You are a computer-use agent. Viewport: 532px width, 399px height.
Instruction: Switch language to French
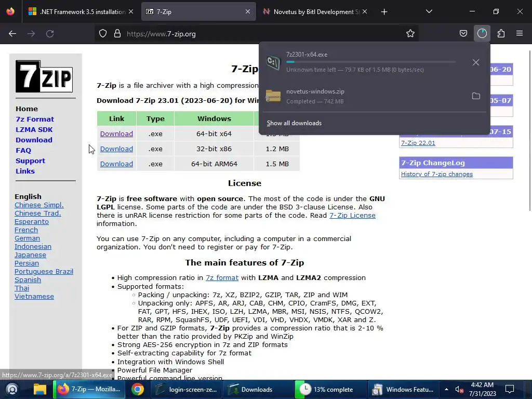[x=26, y=230]
